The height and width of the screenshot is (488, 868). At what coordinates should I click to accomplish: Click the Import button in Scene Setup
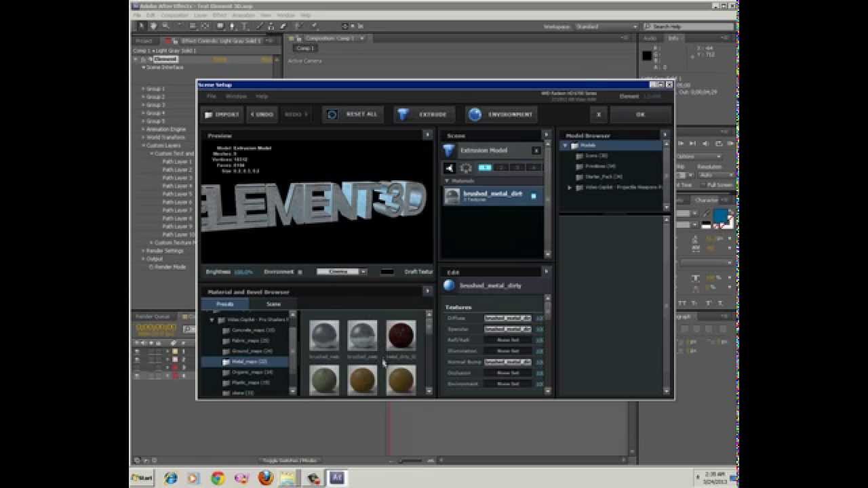pyautogui.click(x=222, y=115)
